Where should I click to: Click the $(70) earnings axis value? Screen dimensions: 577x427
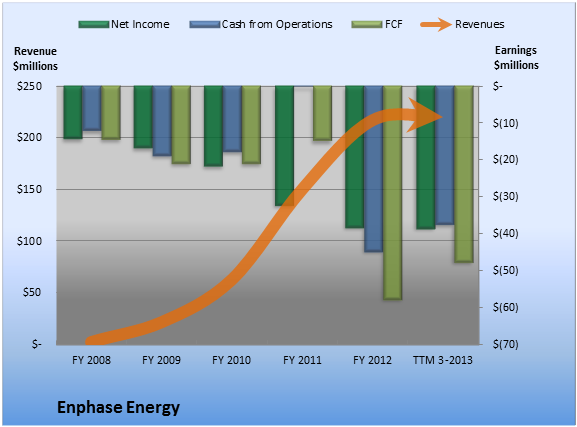tap(506, 344)
